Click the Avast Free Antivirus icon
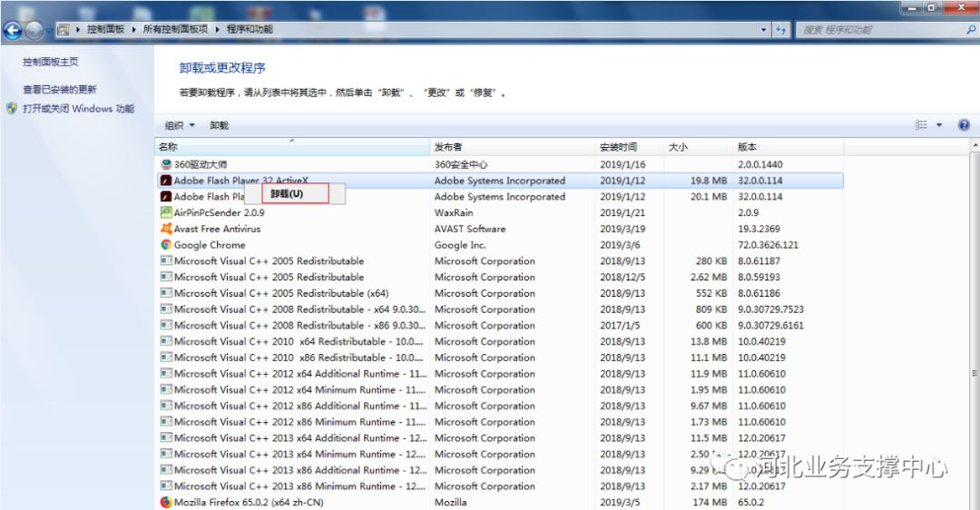980x510 pixels. (x=166, y=229)
